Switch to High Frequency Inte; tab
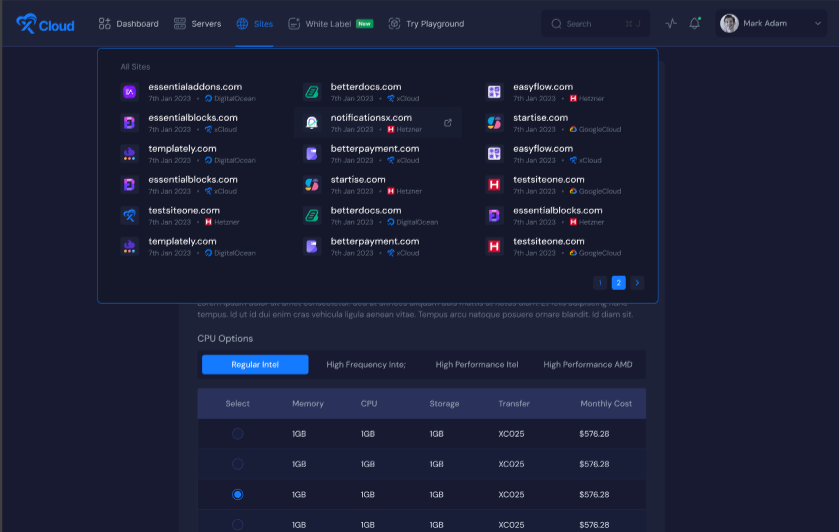Screen dimensions: 839x532 click(x=366, y=364)
